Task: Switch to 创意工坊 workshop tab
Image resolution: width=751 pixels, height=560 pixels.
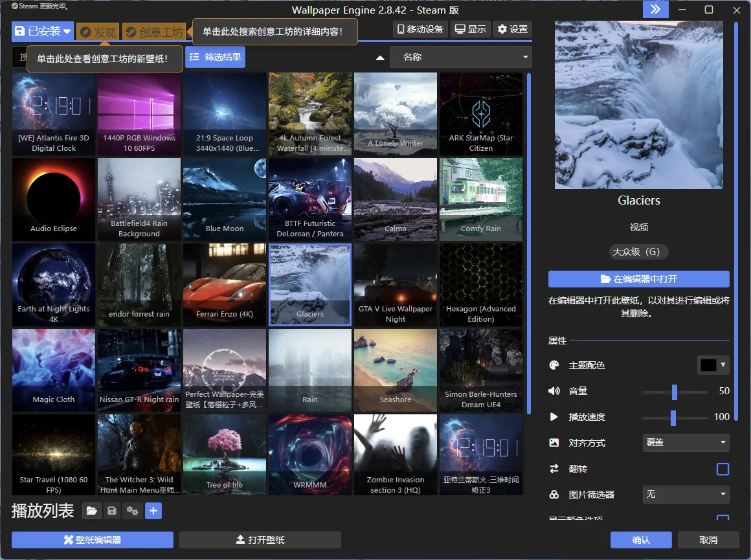Action: [x=154, y=32]
